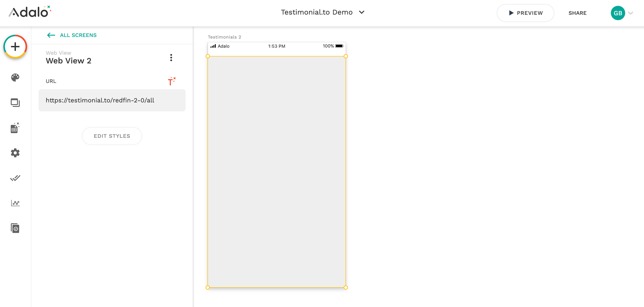Screen dimensions: 644x307
Task: Open the Version history icon
Action: [x=15, y=228]
